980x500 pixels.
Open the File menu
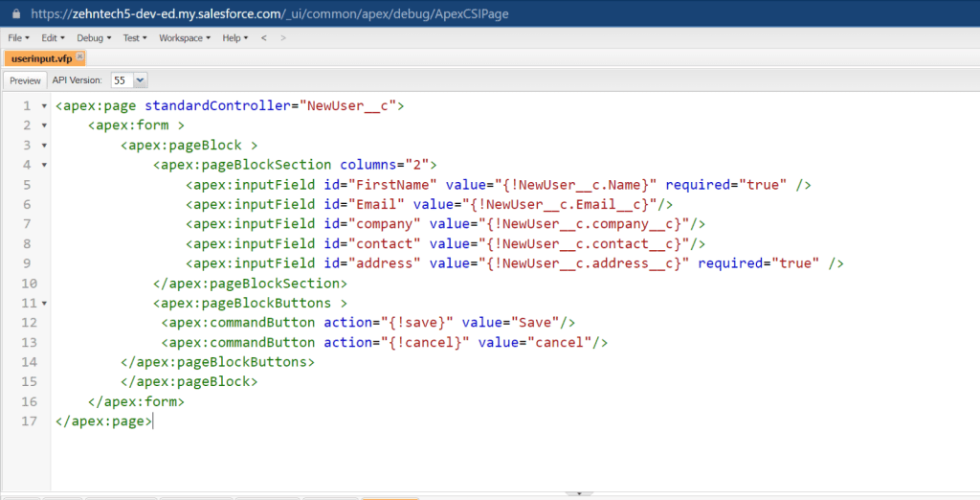[x=18, y=38]
